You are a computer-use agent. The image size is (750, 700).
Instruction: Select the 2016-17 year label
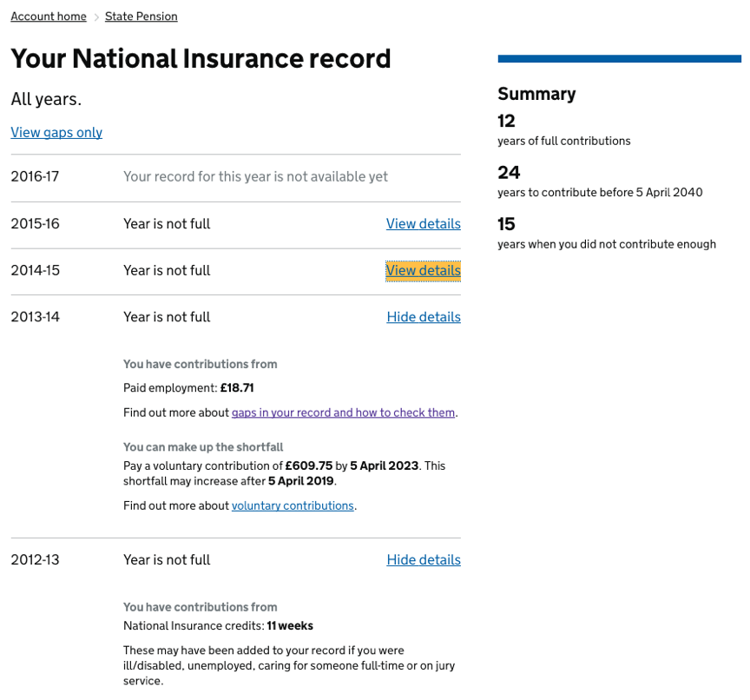[35, 176]
